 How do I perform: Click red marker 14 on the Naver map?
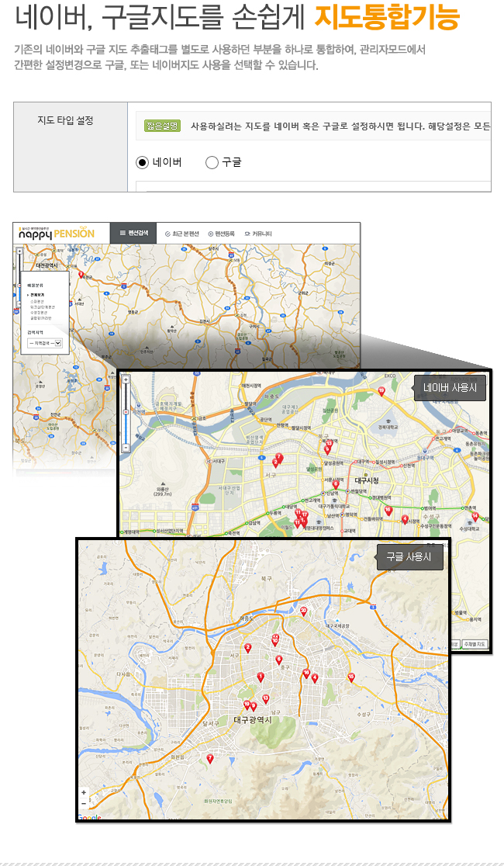point(475,517)
